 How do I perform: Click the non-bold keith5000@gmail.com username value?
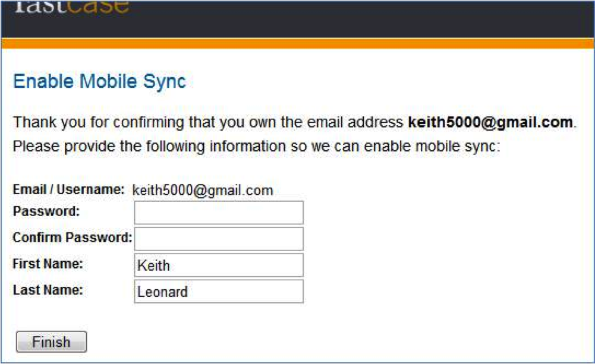[x=203, y=191]
